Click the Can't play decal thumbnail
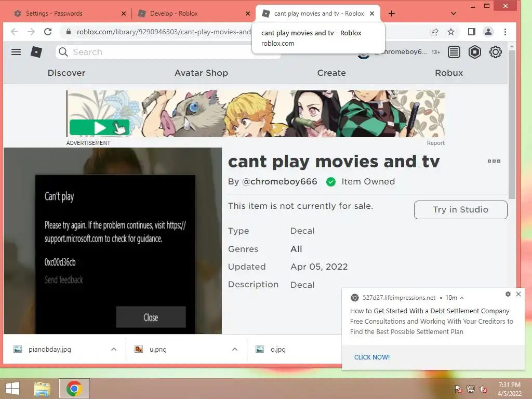532x399 pixels. (113, 241)
